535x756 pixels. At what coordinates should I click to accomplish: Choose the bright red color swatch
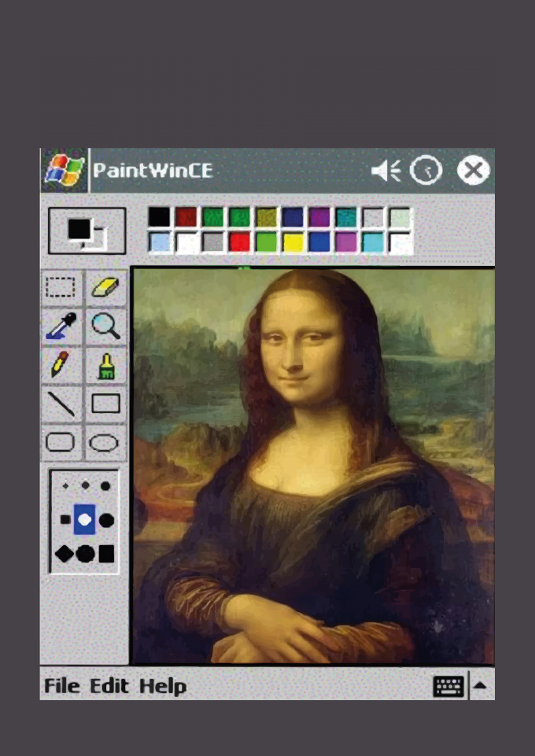239,242
